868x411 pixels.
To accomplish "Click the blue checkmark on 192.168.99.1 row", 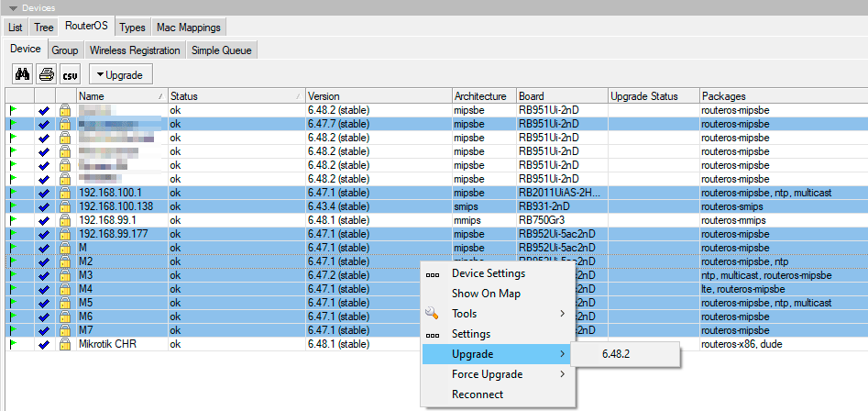I will [x=44, y=220].
